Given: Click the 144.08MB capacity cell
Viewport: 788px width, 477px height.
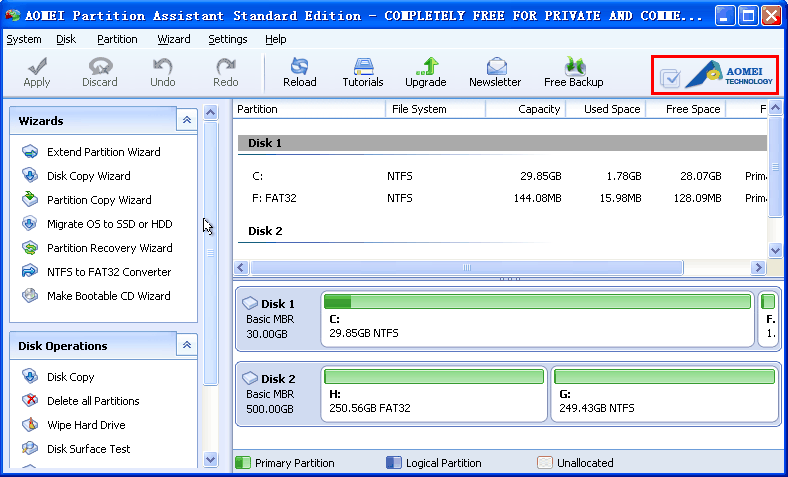Looking at the screenshot, I should pos(537,198).
